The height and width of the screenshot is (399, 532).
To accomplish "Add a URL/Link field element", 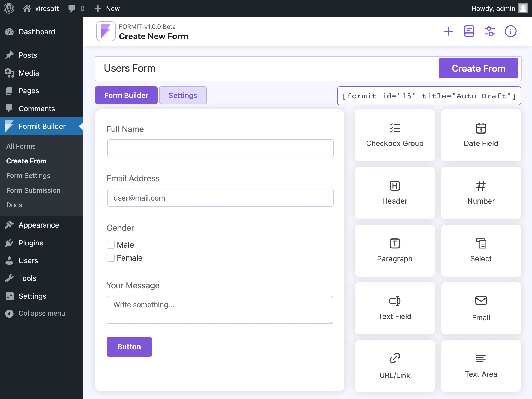I will coord(395,366).
